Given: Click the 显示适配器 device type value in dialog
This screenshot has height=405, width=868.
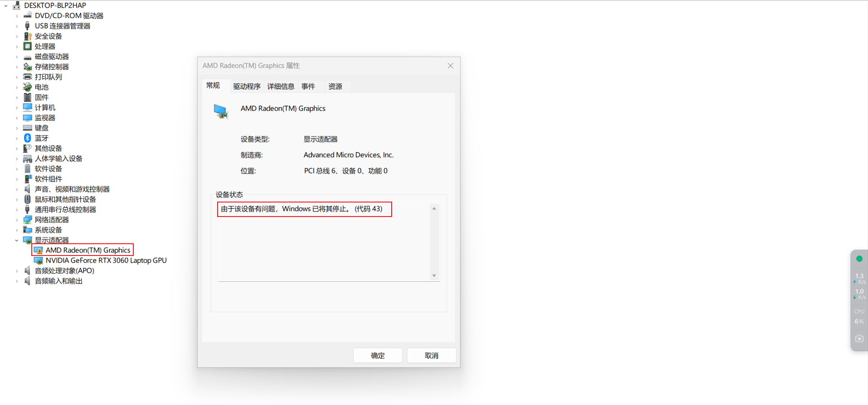Looking at the screenshot, I should (320, 139).
